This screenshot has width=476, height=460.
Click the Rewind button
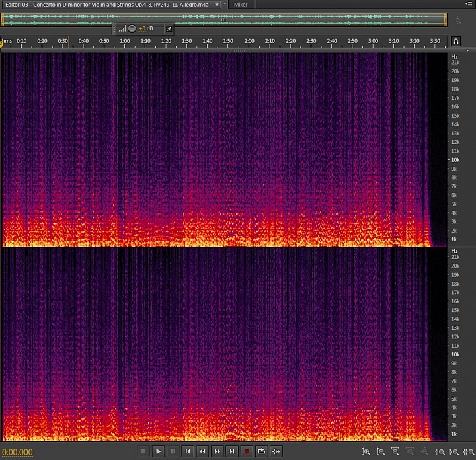202,451
